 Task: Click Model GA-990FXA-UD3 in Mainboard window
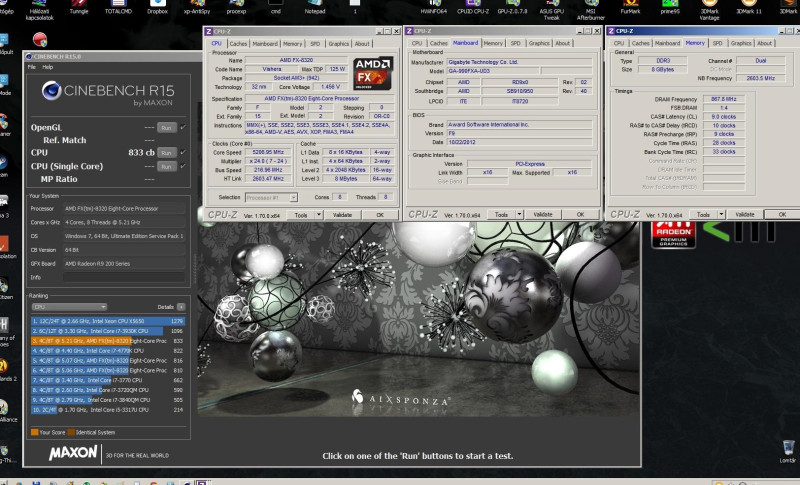click(492, 71)
